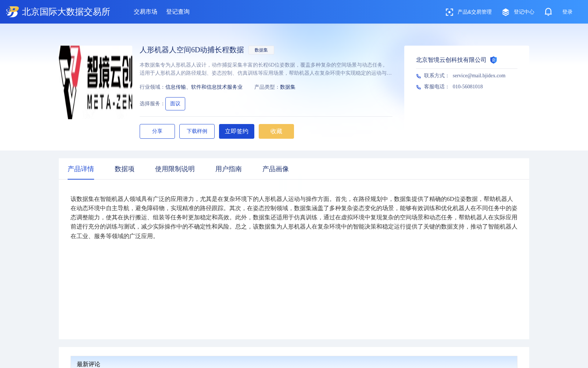Click the 下载样例 button
This screenshot has height=368, width=588.
coord(197,131)
